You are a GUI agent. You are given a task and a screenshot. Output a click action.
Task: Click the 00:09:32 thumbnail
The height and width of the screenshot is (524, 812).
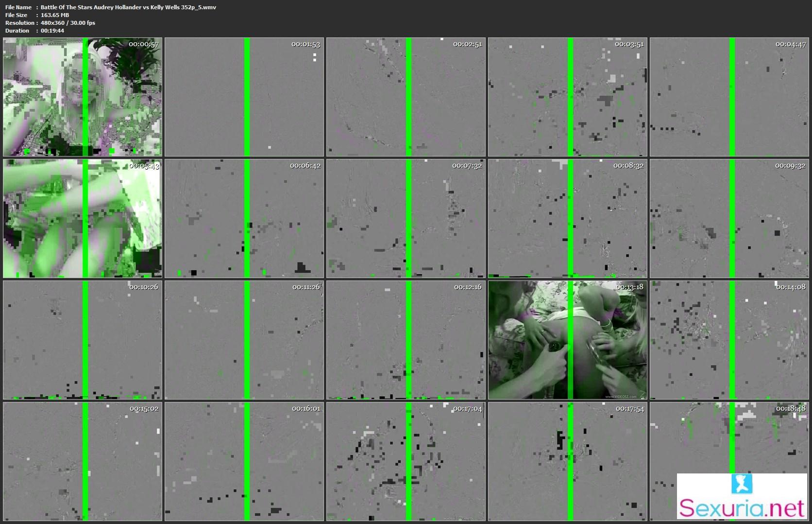[x=729, y=218]
